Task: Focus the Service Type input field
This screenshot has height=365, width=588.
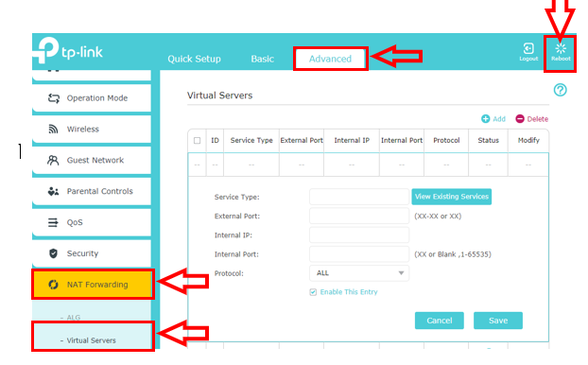Action: coord(359,197)
